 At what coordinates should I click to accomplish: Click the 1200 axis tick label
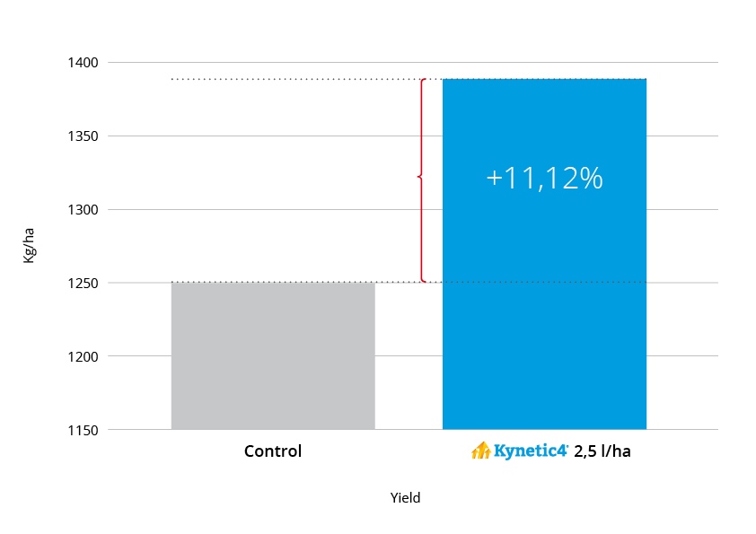[83, 356]
